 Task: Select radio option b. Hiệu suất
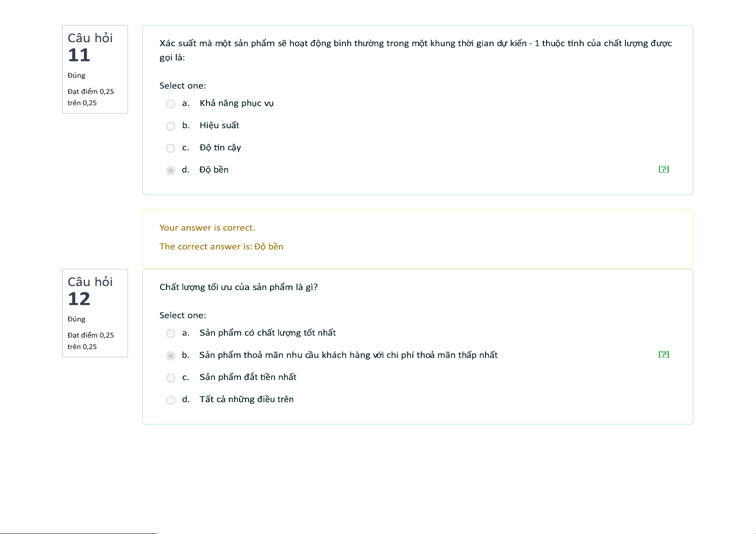(170, 126)
